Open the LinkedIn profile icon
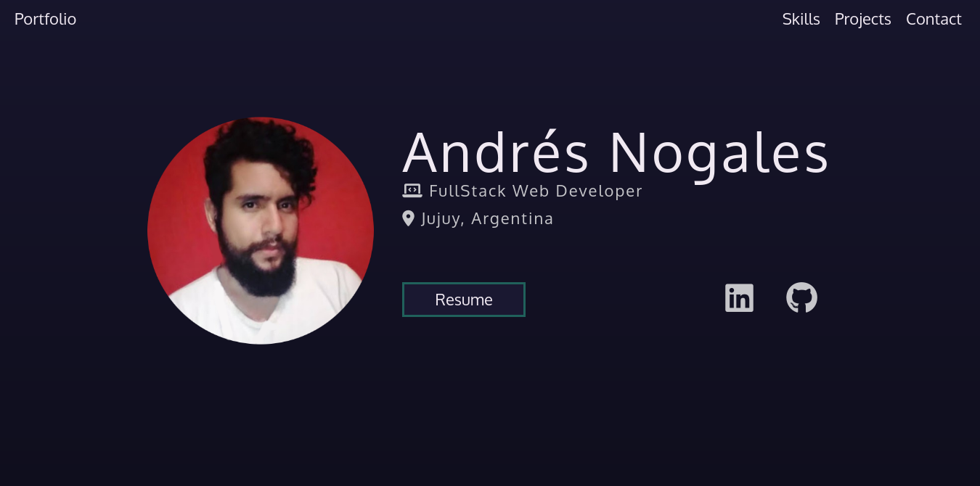Screen dimensions: 980x486 point(739,298)
